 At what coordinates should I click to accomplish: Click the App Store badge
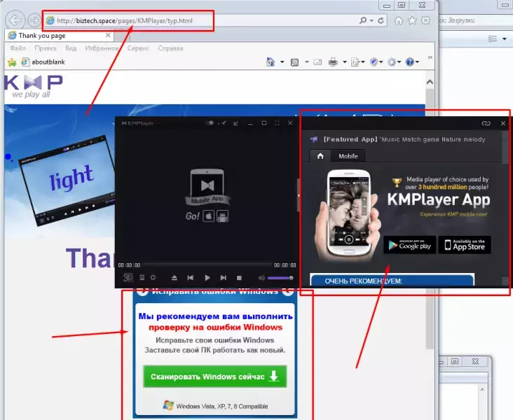click(x=465, y=245)
